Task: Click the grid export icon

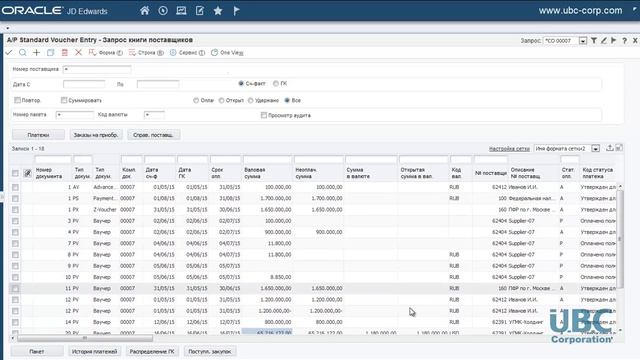Action: coord(609,148)
